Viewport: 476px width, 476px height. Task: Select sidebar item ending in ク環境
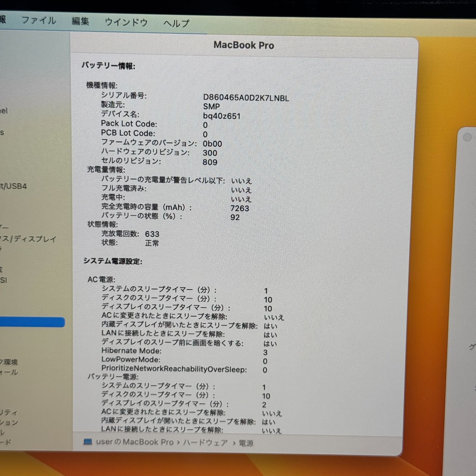9,362
